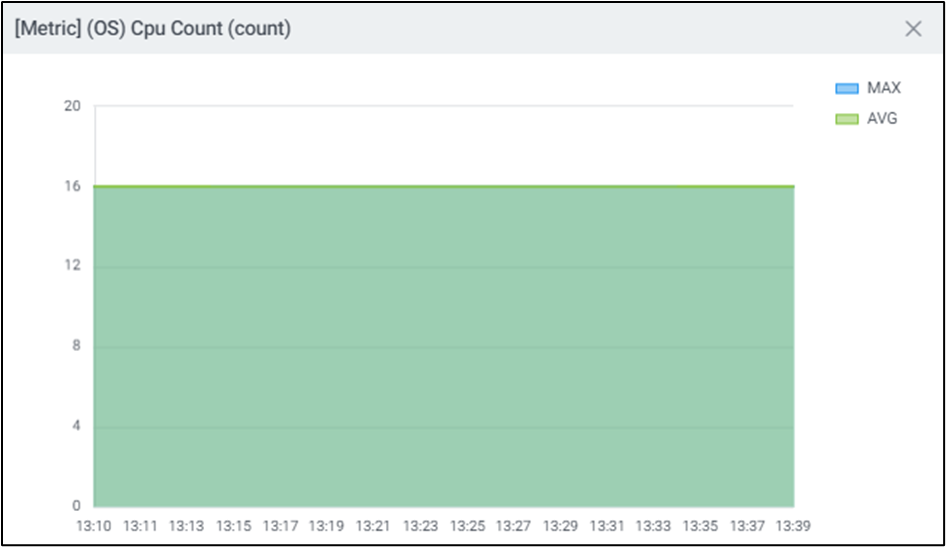Screen dimensions: 946x547
Task: Click the 8 value on the y-axis
Action: click(75, 346)
